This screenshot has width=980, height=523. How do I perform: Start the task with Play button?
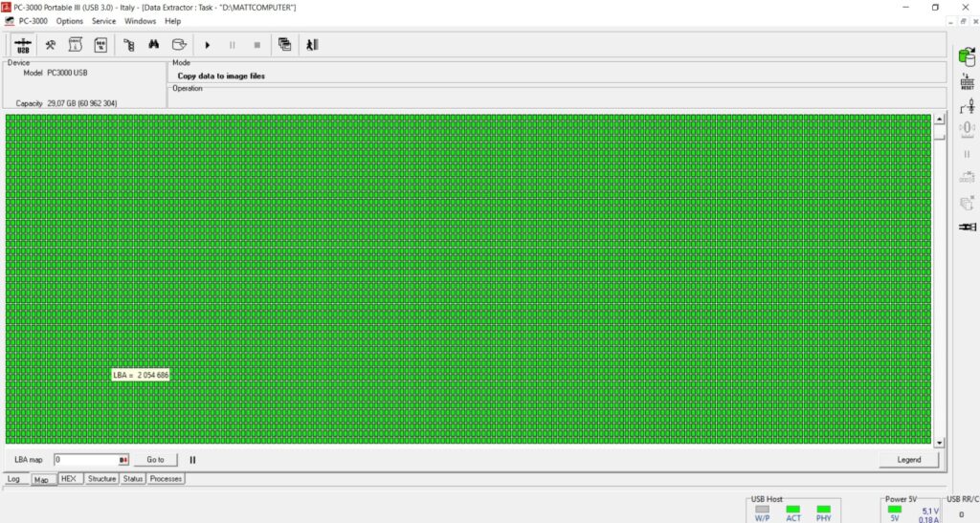point(208,45)
